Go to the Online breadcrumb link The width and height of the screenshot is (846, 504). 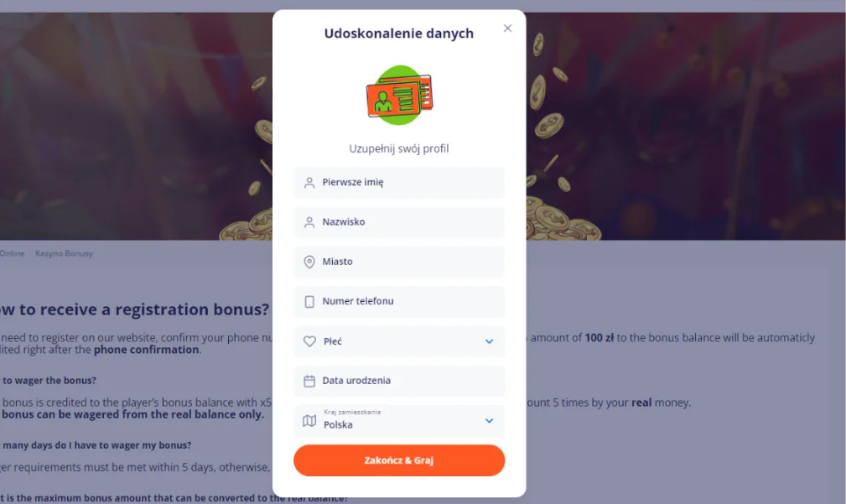tap(13, 253)
